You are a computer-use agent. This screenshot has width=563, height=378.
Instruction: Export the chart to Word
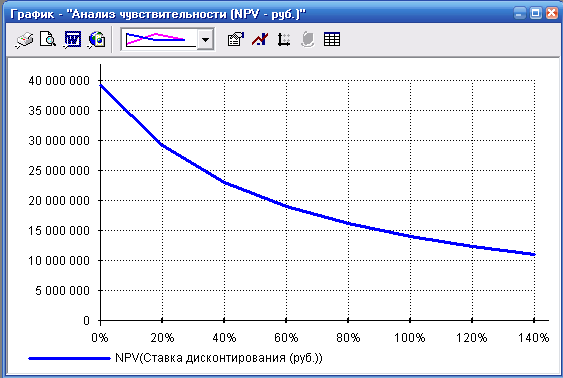pos(72,39)
